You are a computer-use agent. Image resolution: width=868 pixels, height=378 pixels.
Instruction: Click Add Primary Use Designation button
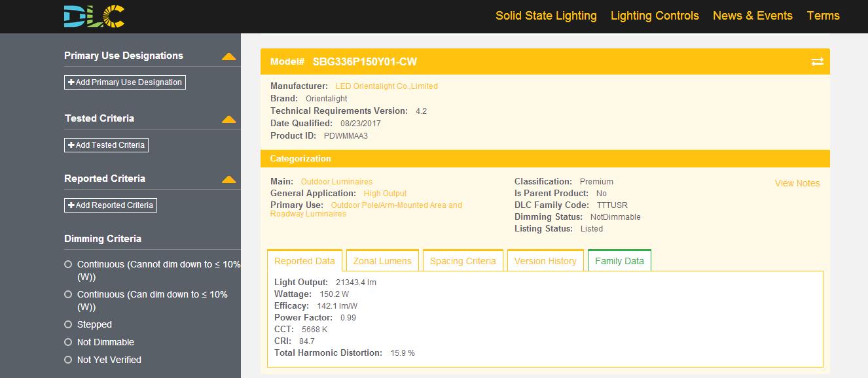click(x=125, y=82)
